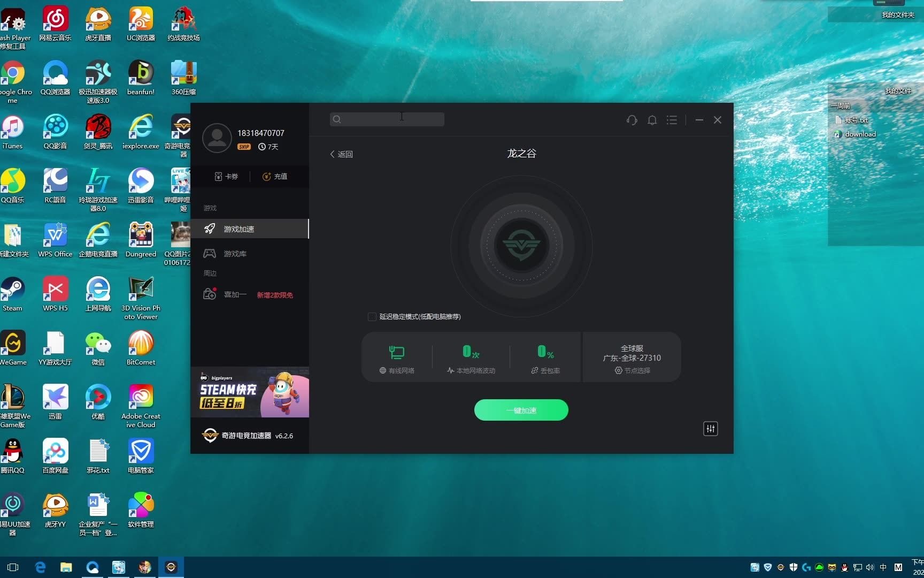Screen dimensions: 924x578
Task: Click volume icon in system tray
Action: [870, 567]
